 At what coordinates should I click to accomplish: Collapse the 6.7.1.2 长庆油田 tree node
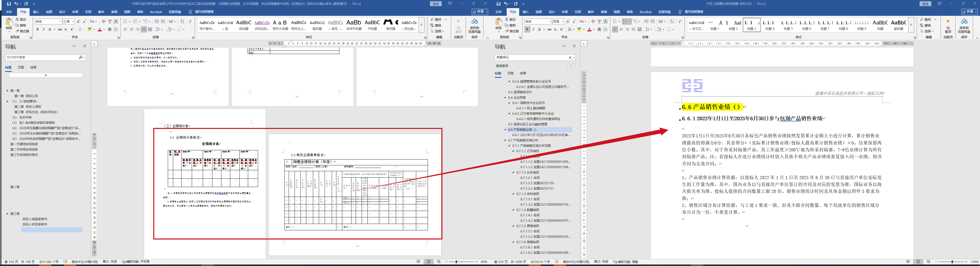point(514,172)
